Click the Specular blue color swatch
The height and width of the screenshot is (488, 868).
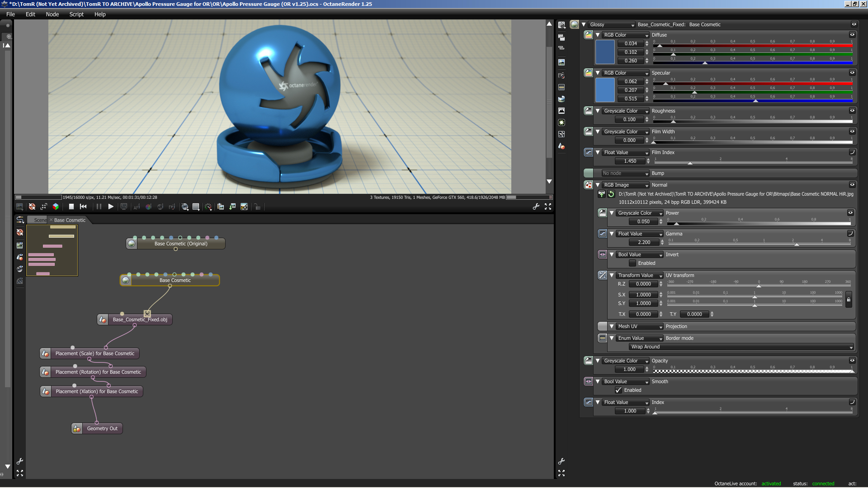click(605, 90)
